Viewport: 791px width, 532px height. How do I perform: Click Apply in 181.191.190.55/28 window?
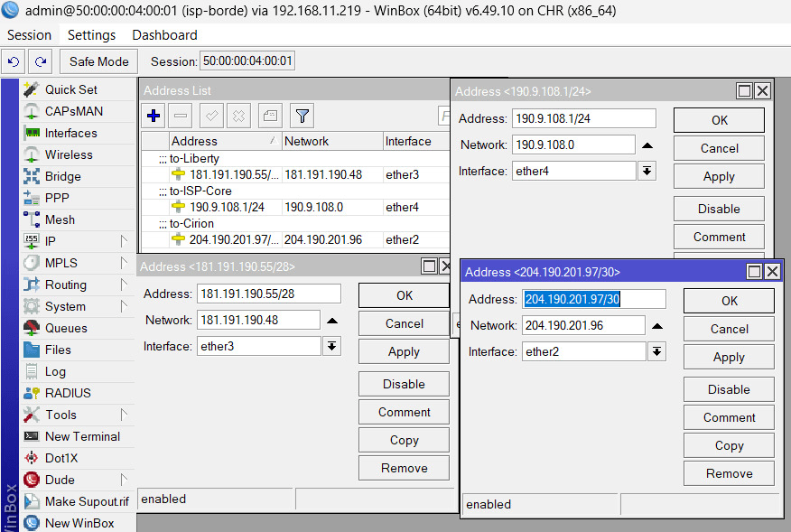pyautogui.click(x=404, y=352)
